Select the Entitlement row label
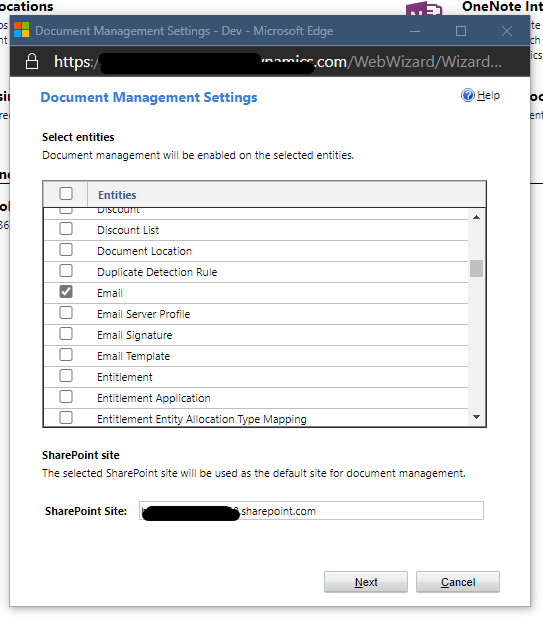The height and width of the screenshot is (625, 543). 125,377
